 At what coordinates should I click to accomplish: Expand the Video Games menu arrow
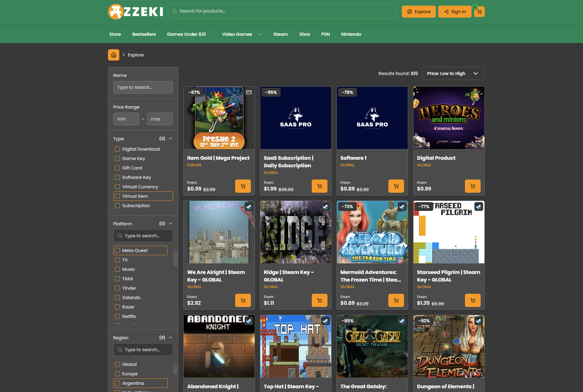pos(260,35)
